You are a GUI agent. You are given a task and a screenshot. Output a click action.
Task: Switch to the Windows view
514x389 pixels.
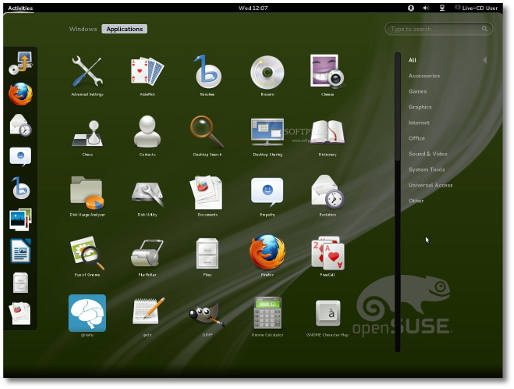(83, 29)
